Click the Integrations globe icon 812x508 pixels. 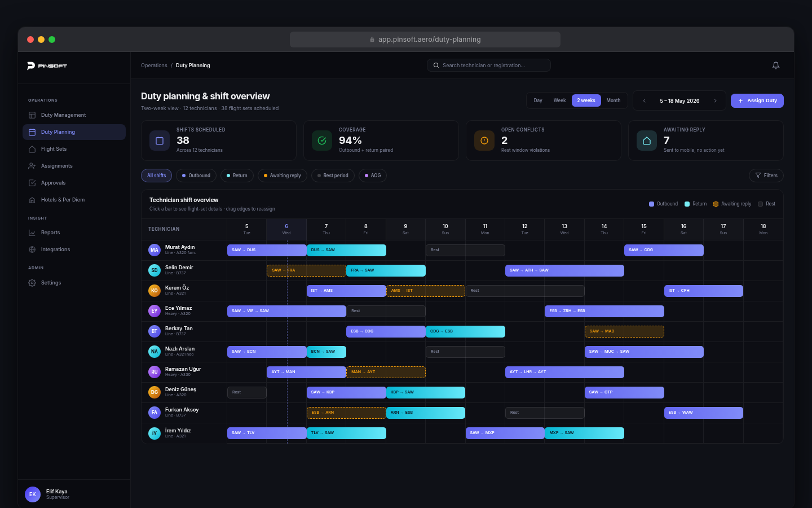coord(32,249)
